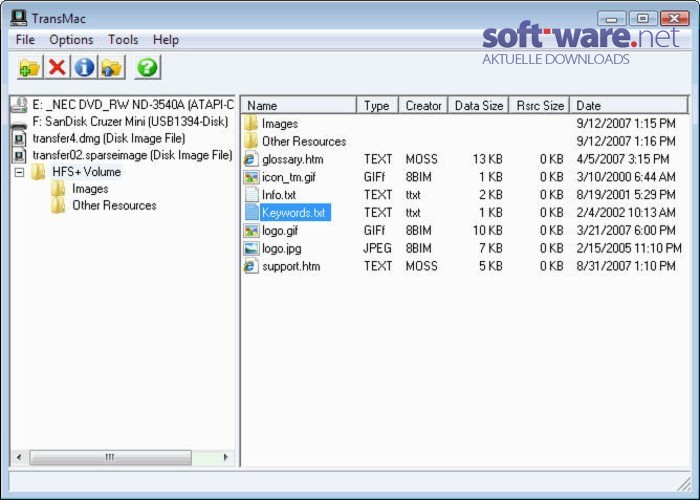Select the logo.gif file name
The image size is (700, 500).
(280, 231)
